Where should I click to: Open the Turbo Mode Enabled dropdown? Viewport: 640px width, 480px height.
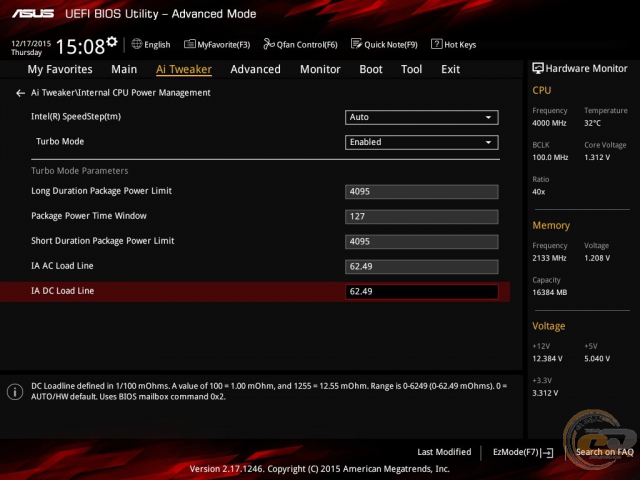(421, 142)
